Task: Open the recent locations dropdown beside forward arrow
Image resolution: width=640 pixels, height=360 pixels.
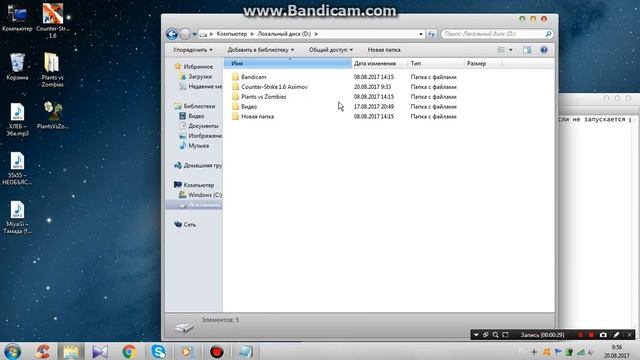Action: click(194, 34)
